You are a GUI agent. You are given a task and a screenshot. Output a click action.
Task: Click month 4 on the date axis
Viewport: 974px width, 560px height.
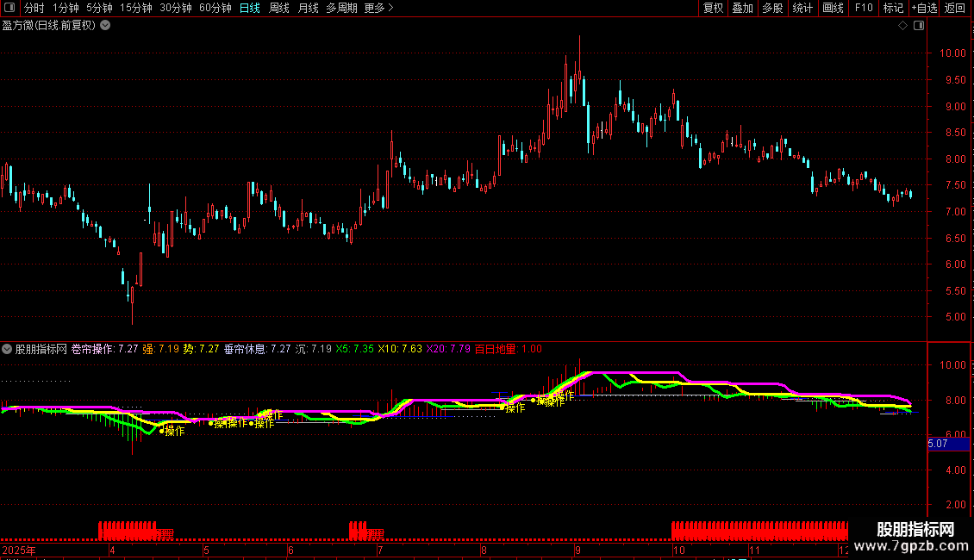[112, 551]
